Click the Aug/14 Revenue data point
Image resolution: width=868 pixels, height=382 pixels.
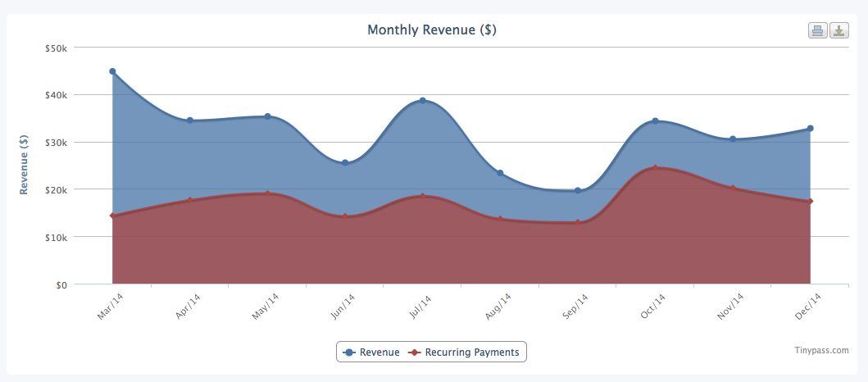click(500, 173)
